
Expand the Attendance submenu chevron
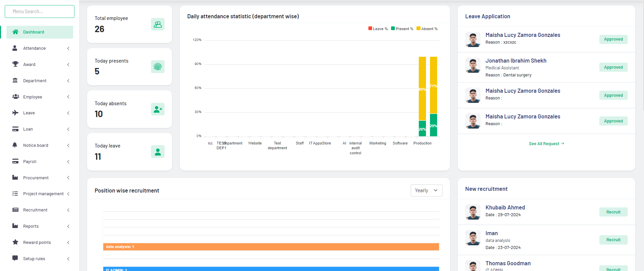pyautogui.click(x=68, y=48)
